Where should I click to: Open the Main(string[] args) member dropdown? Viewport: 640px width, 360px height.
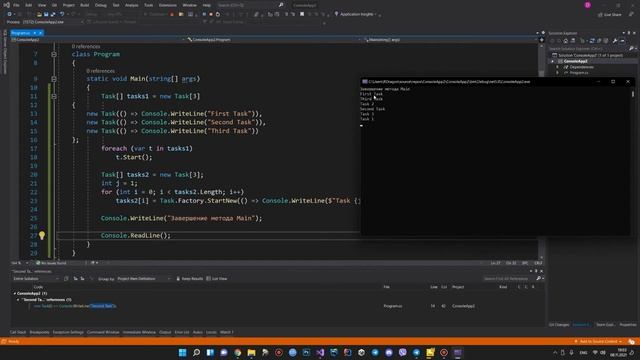click(450, 40)
